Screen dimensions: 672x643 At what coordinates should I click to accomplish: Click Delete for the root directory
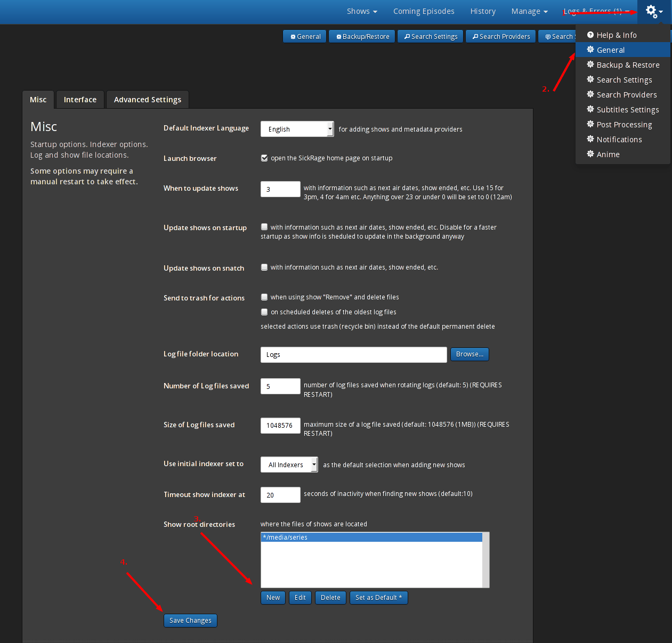pyautogui.click(x=330, y=598)
